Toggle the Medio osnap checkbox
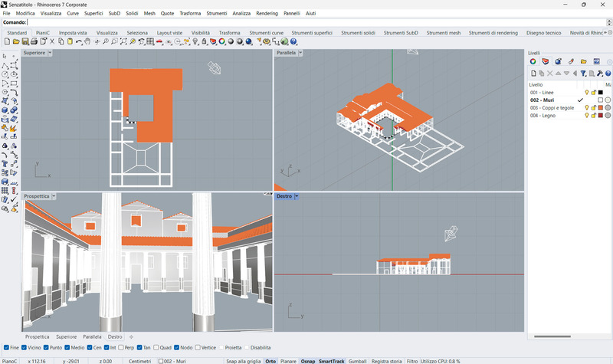 click(67, 347)
